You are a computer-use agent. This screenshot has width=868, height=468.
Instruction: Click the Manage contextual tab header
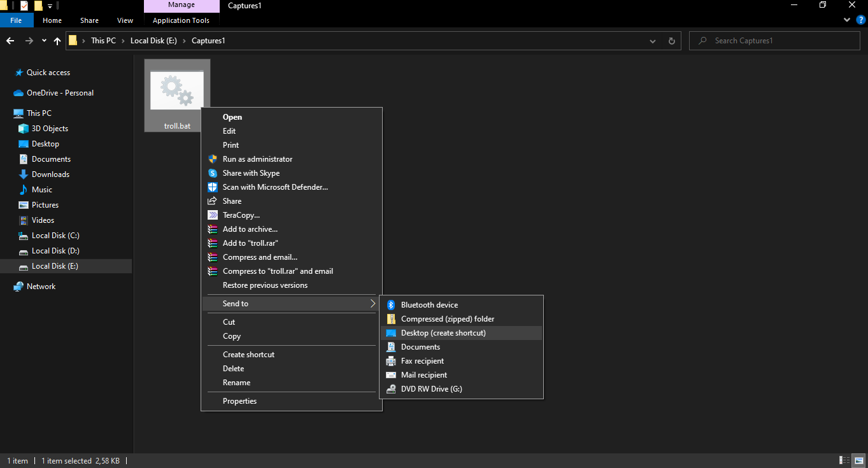pyautogui.click(x=181, y=6)
